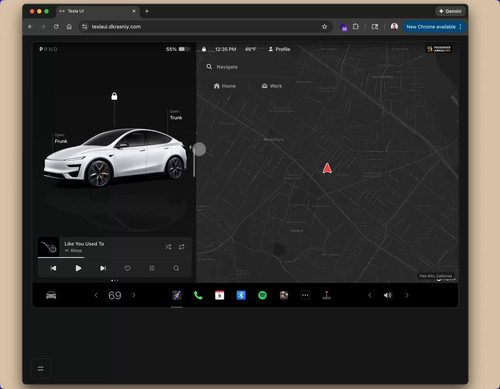Screen dimensions: 500x389
Task: Open the calendar app icon
Action: tap(220, 295)
